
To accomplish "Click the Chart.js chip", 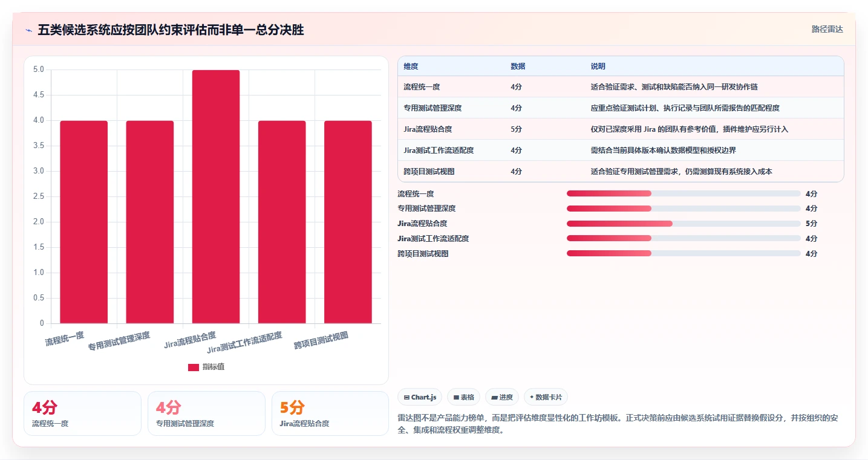I will [420, 397].
